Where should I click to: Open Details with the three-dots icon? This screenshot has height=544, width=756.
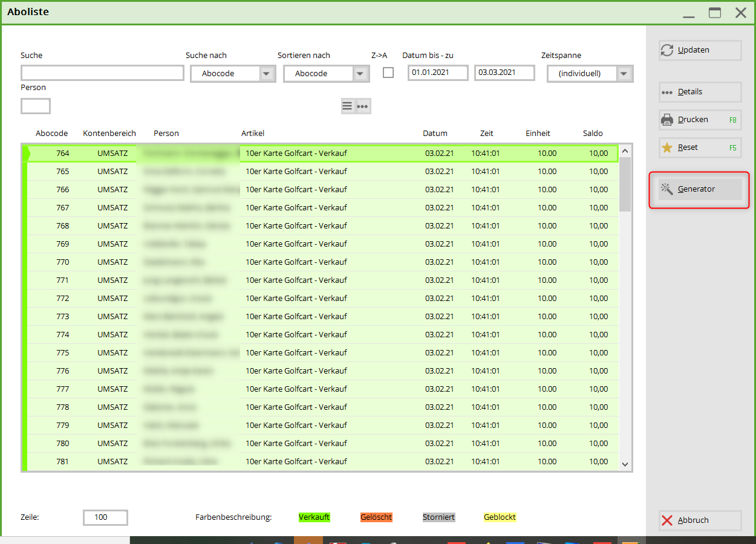coord(667,92)
